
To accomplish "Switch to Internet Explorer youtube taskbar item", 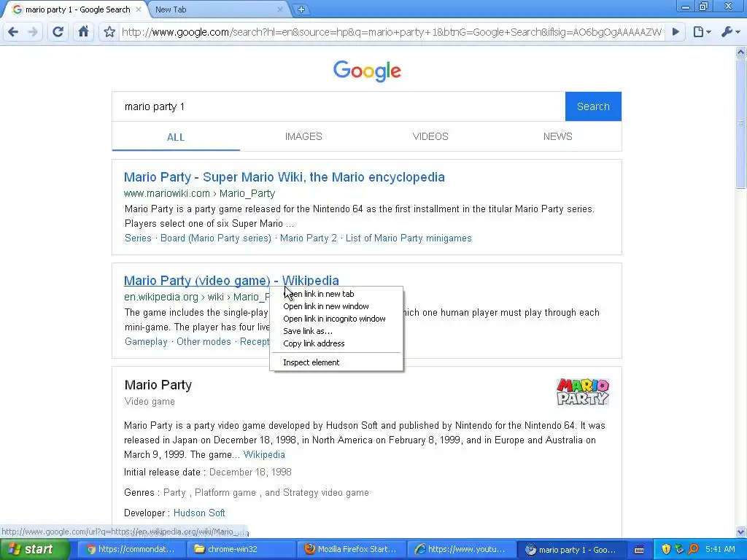I will click(x=461, y=550).
